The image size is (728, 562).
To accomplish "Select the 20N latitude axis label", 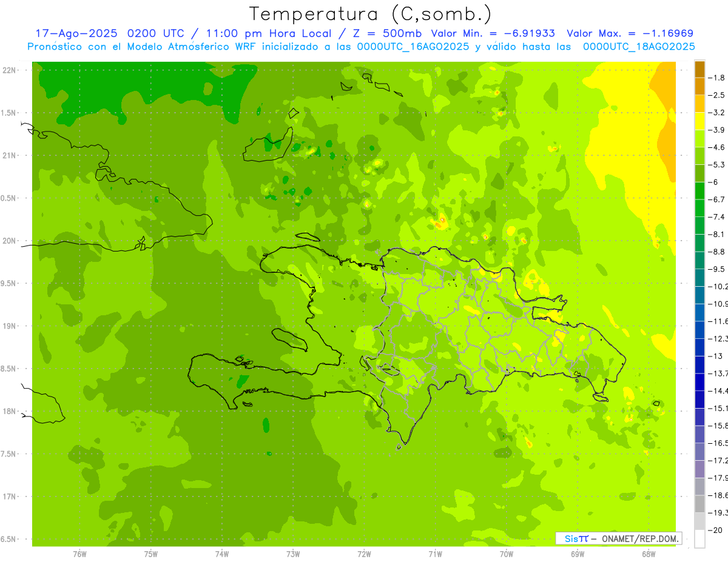I will [9, 241].
